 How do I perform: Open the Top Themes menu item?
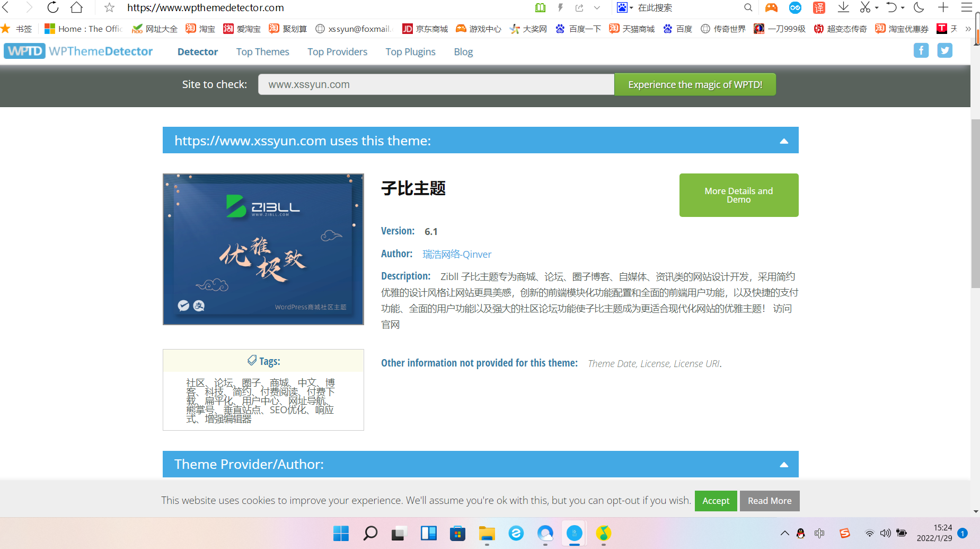click(263, 51)
